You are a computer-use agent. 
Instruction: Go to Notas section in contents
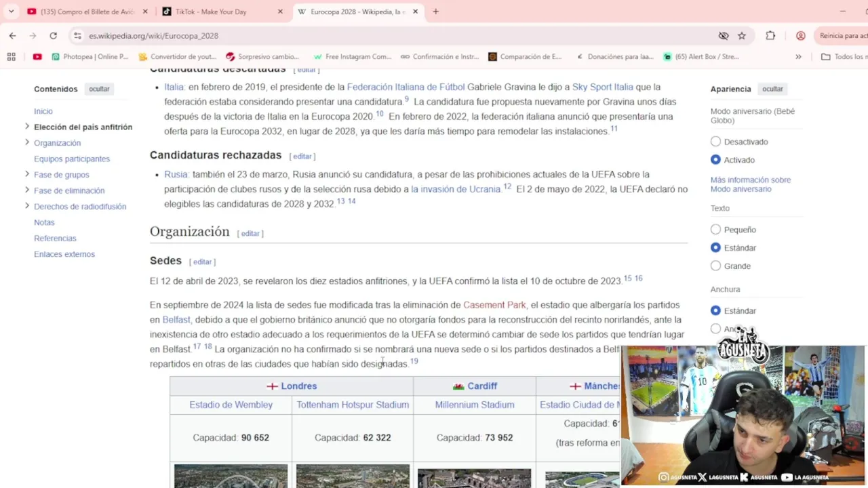click(x=44, y=222)
